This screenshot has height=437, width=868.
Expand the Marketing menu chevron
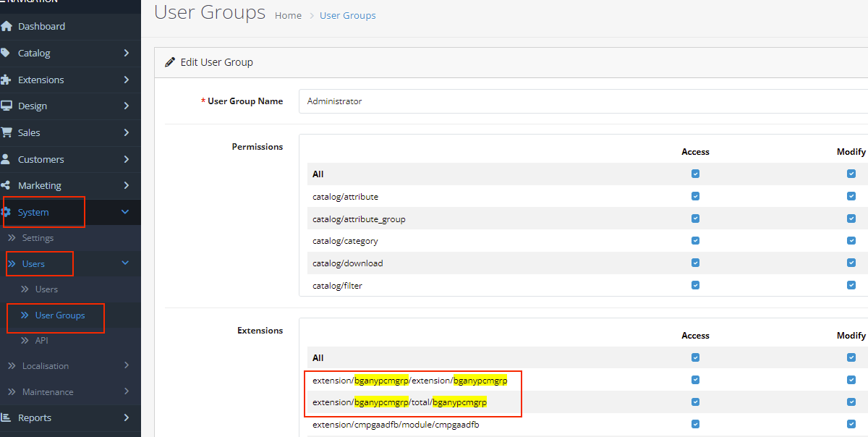(x=126, y=185)
